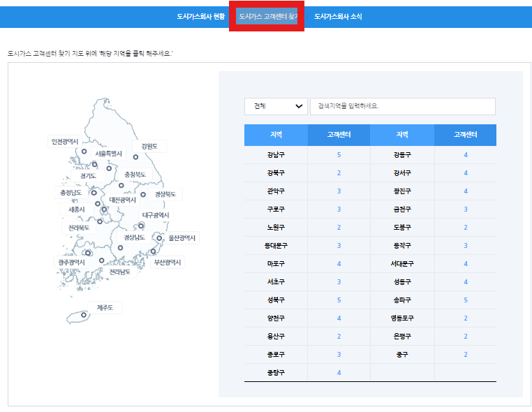The width and height of the screenshot is (532, 412).
Task: Click the marker below 인천광역시 label
Action: click(84, 152)
